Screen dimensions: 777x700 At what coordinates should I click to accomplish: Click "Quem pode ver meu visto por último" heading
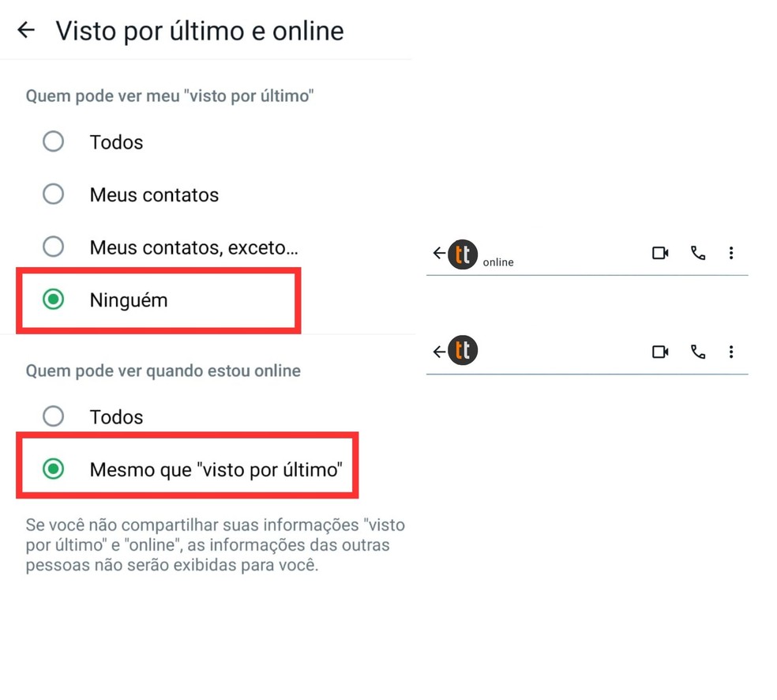point(170,96)
